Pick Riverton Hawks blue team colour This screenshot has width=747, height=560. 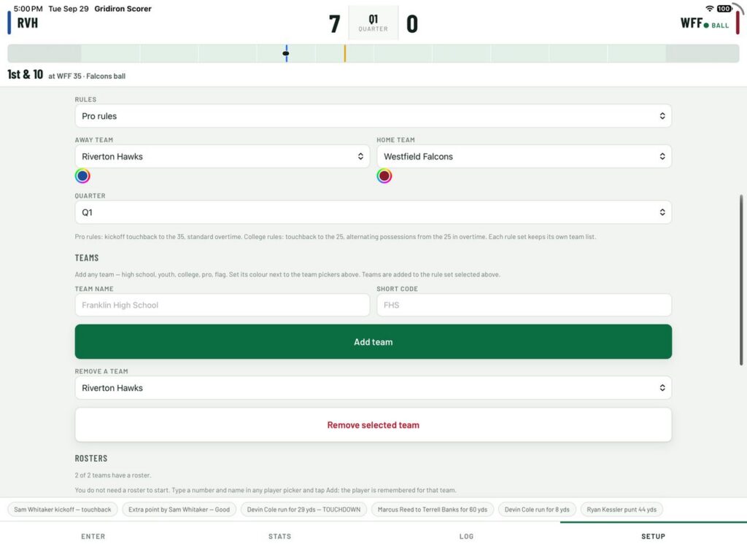pyautogui.click(x=82, y=176)
